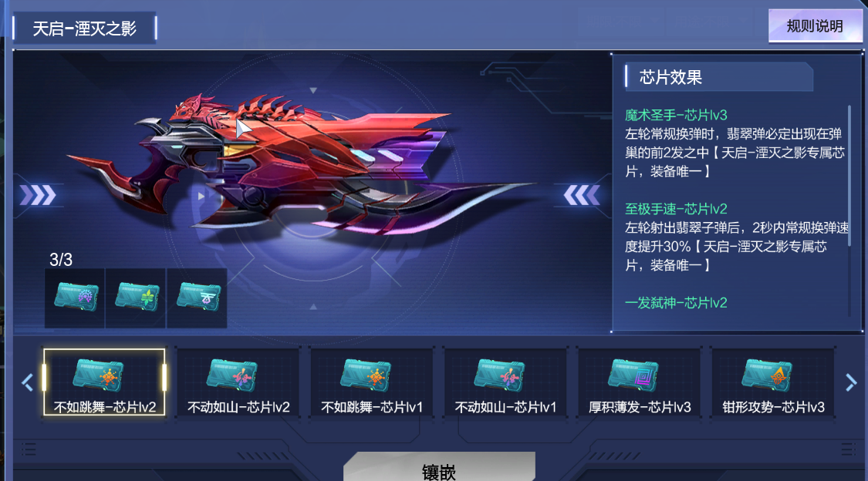Select the 不动如山-芯片lv1 chip
Viewport: 868px width, 481px height.
(x=505, y=382)
